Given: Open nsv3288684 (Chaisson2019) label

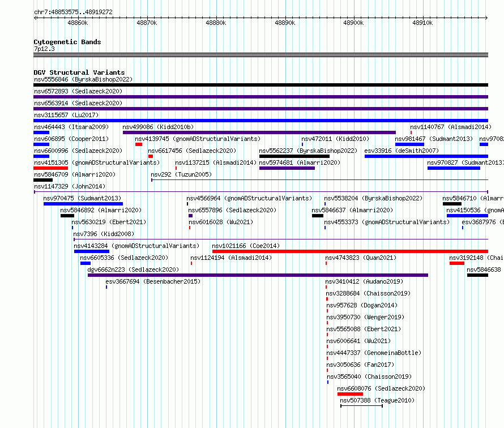Looking at the screenshot, I should coord(368,293).
